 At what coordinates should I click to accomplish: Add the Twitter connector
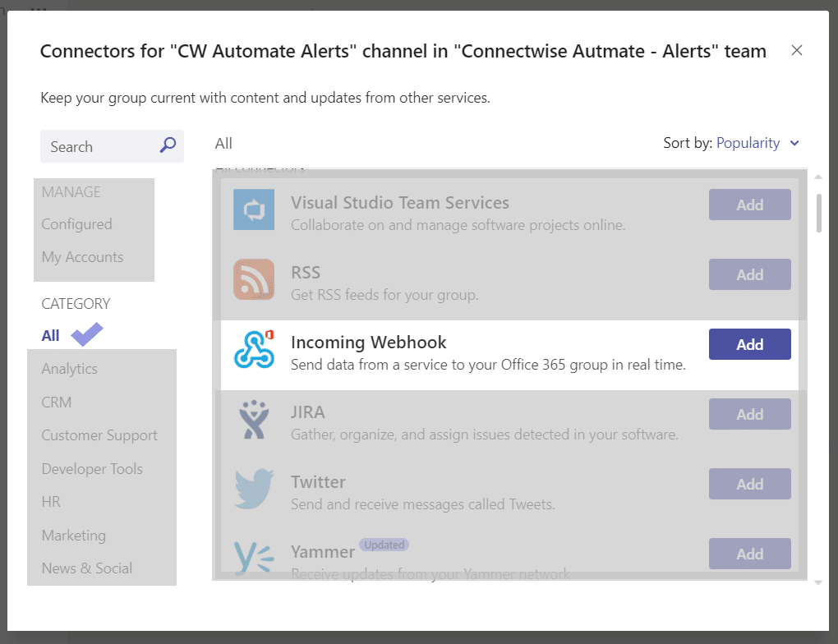[750, 484]
